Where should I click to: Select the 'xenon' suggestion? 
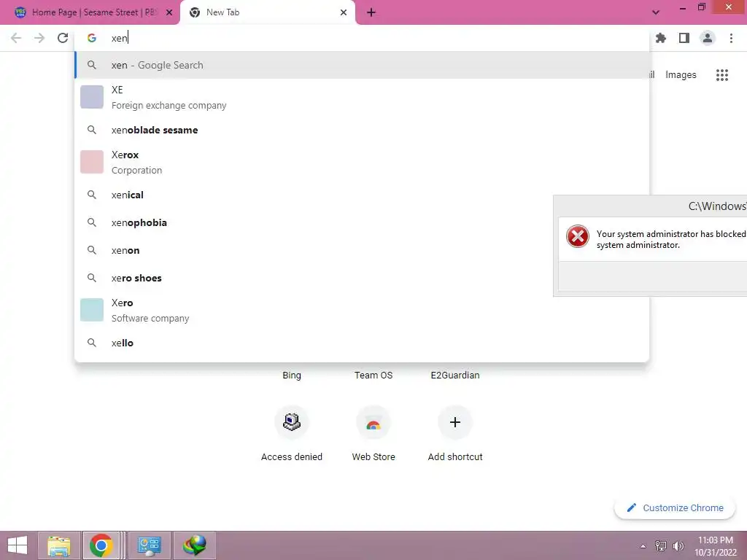[x=362, y=250]
